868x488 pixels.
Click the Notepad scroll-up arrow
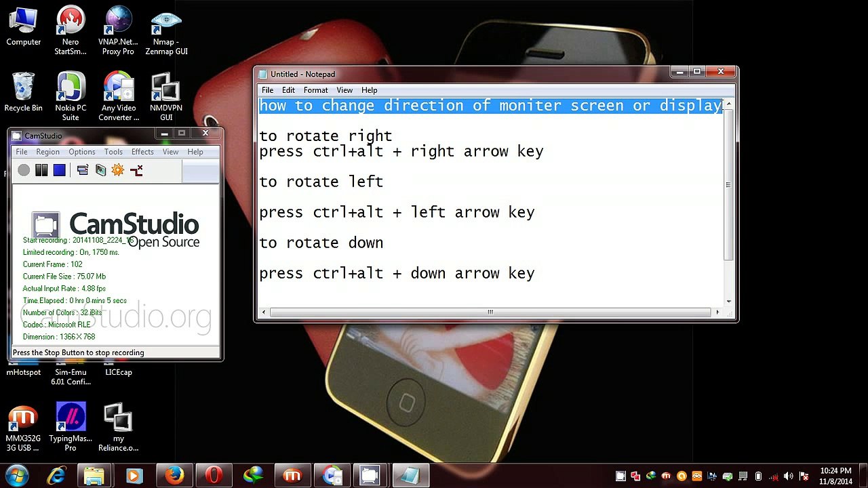(x=728, y=104)
